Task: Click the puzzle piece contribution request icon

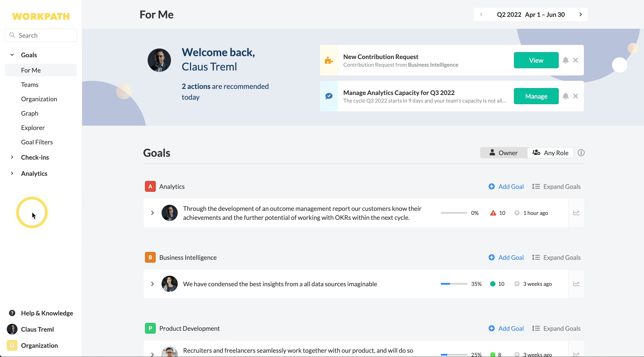Action: (329, 60)
